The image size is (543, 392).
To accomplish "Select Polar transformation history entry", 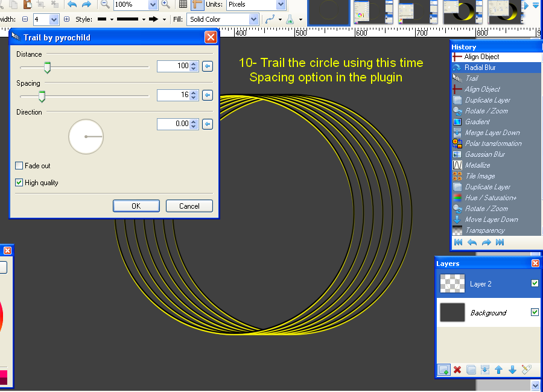I will pyautogui.click(x=496, y=144).
